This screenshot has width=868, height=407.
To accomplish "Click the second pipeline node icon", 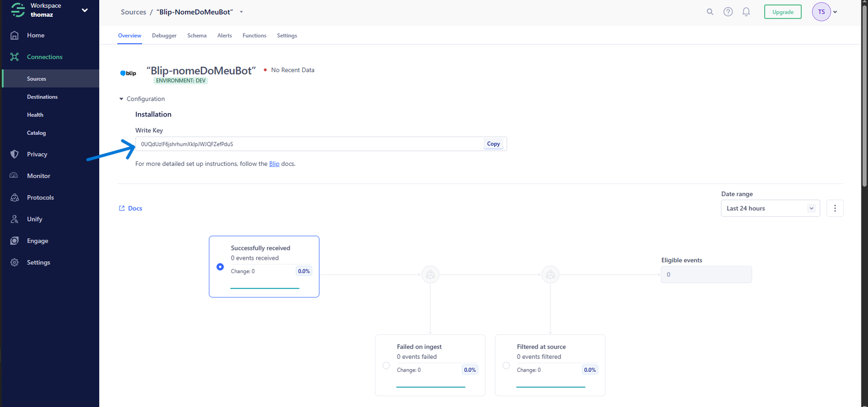I will point(550,274).
